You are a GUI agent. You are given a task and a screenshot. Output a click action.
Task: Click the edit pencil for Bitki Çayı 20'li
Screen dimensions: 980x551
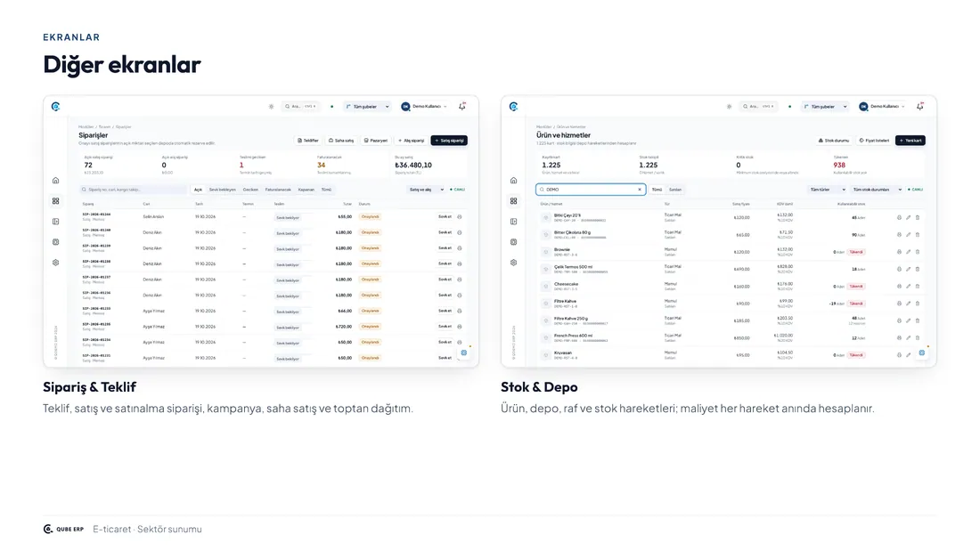909,217
